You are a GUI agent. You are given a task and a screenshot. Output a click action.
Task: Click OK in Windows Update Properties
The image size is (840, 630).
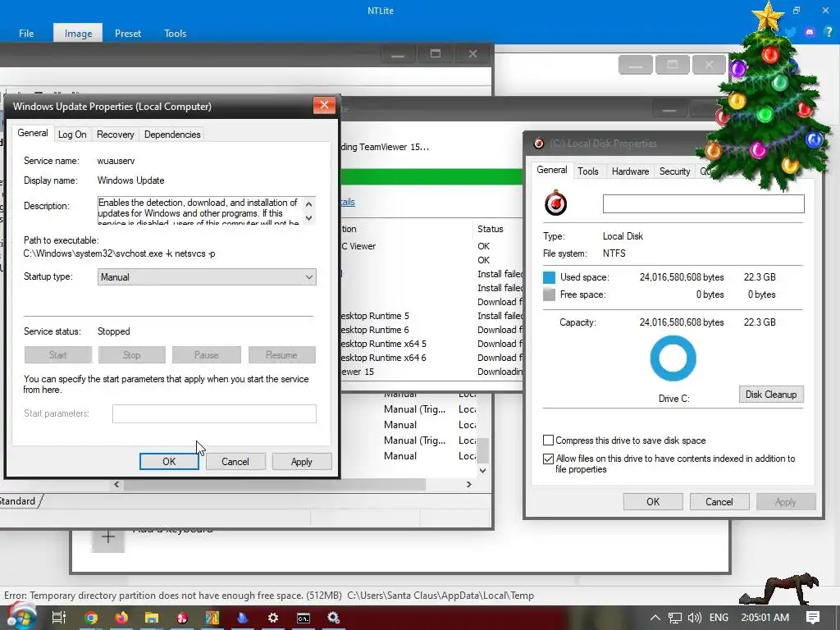click(169, 461)
